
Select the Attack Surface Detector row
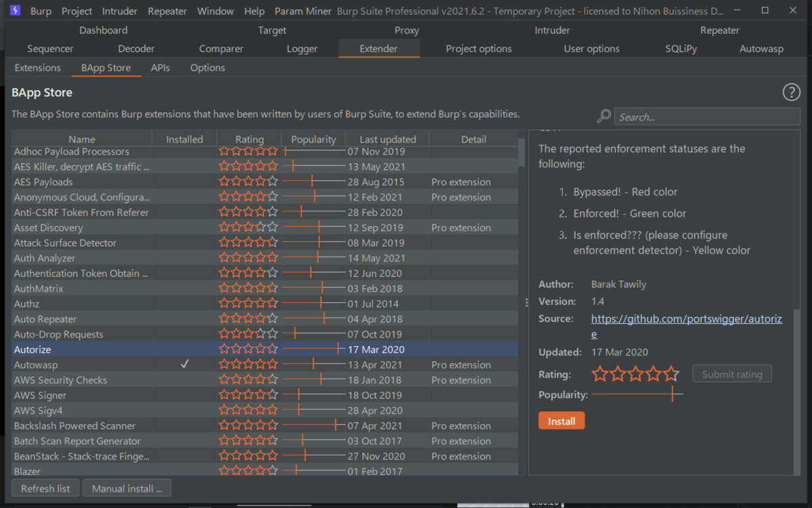pos(265,242)
